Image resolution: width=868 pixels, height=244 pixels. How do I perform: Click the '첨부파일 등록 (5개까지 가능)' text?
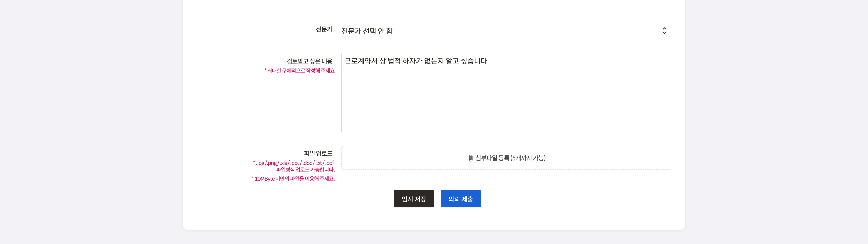click(x=510, y=158)
